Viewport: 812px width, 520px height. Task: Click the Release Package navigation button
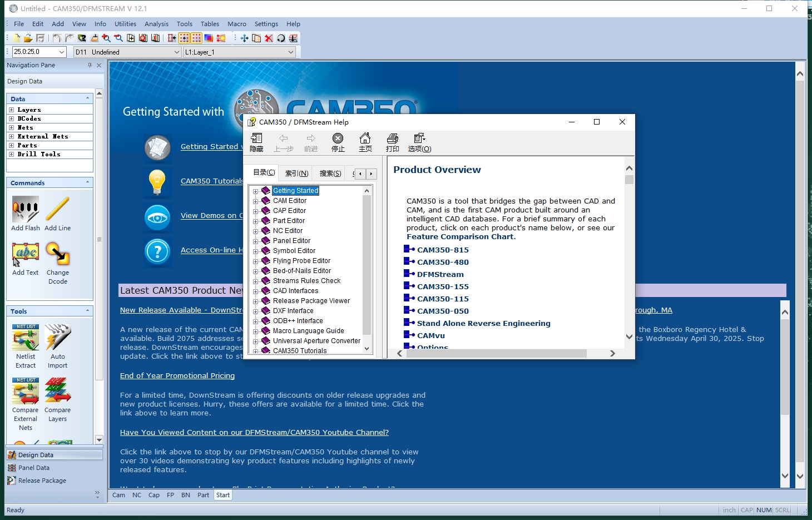(x=54, y=481)
